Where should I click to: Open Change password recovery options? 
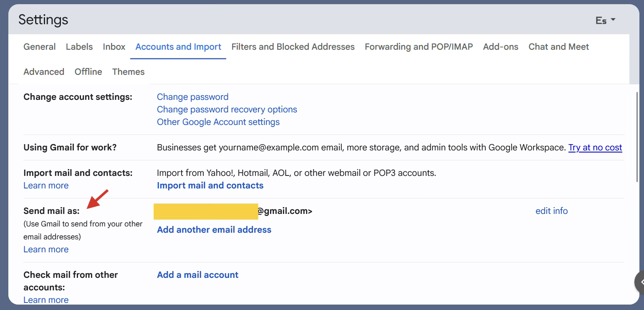coord(227,109)
